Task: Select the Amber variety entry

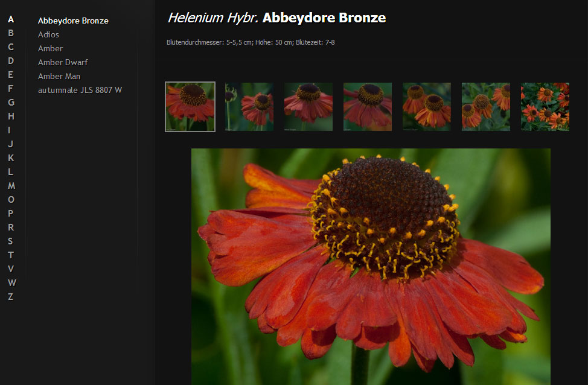Action: (x=50, y=48)
